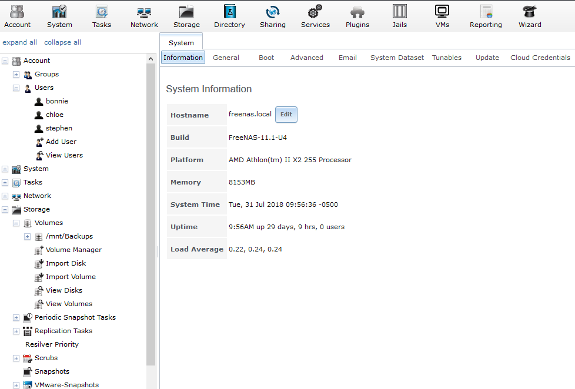This screenshot has width=575, height=389.
Task: Switch to the Update tab
Action: point(487,58)
